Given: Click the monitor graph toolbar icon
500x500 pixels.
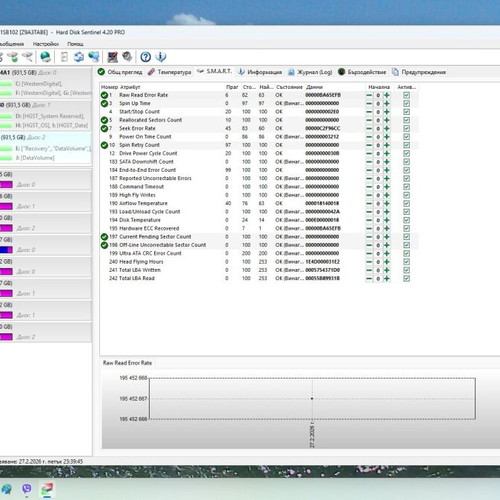Looking at the screenshot, I should [113, 57].
